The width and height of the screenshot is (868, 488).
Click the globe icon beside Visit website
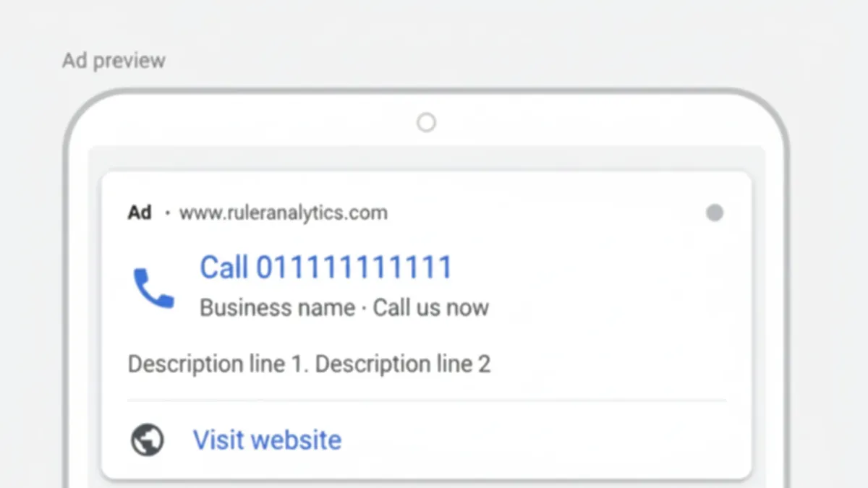click(x=147, y=440)
